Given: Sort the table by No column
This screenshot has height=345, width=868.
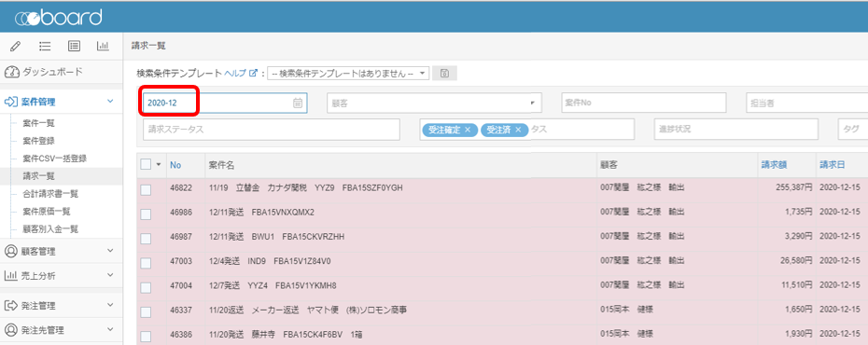Looking at the screenshot, I should (x=175, y=165).
